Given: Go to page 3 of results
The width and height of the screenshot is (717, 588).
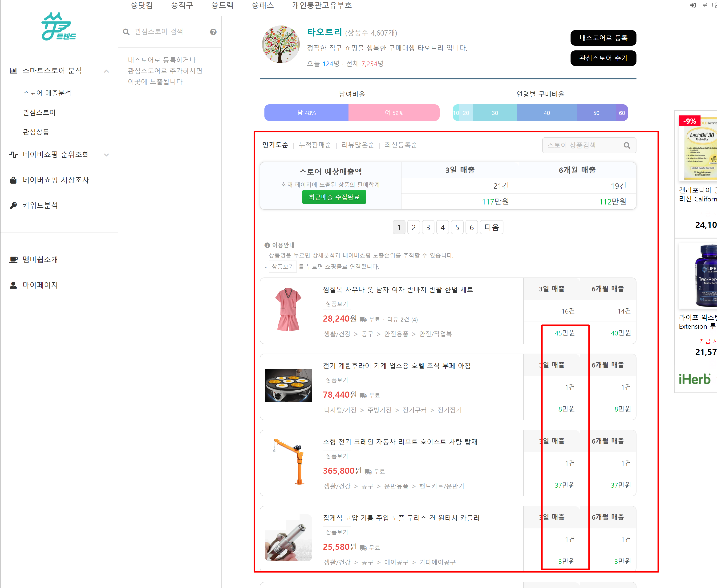Looking at the screenshot, I should click(428, 227).
